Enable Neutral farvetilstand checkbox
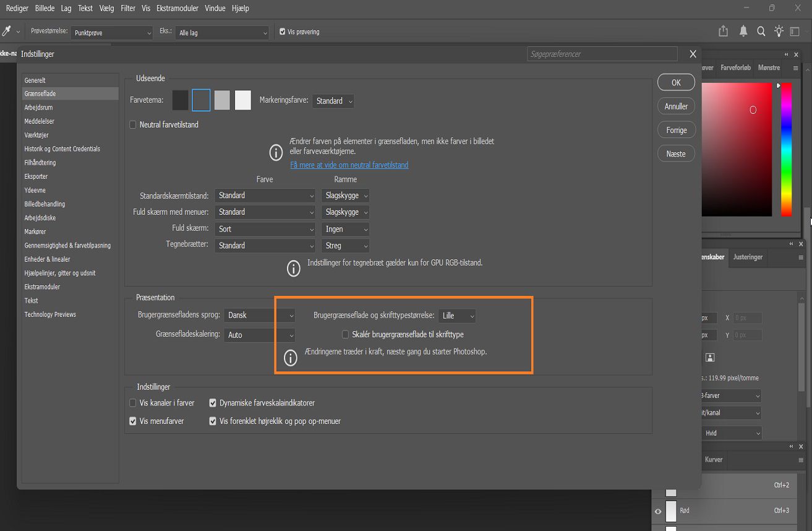The image size is (812, 531). point(132,124)
